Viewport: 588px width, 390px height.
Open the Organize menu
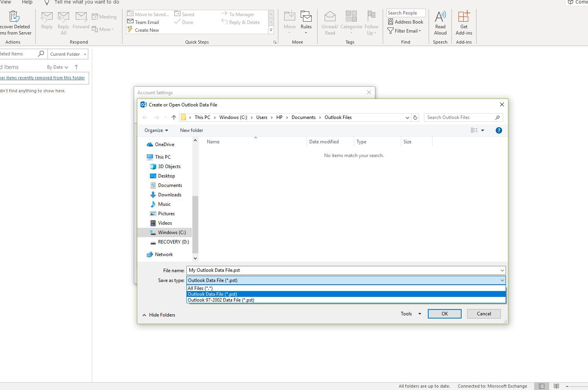156,130
